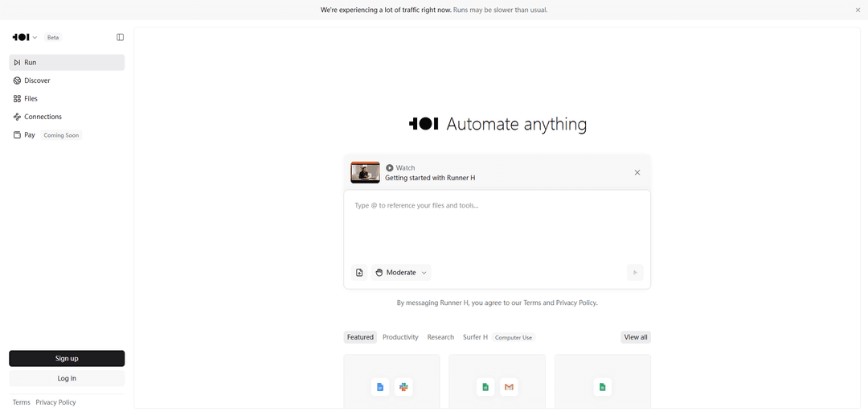Screen dimensions: 868x416
Task: Click the Google Sheets icon on third card
Action: click(x=602, y=387)
